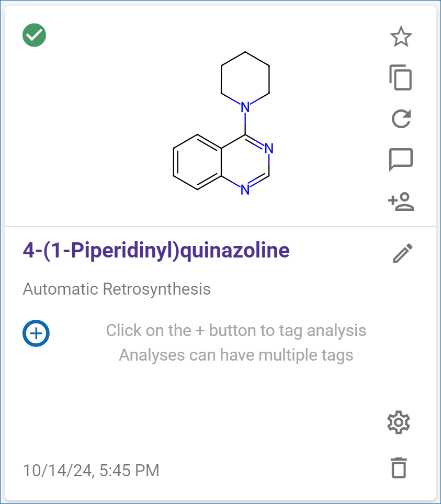Select the Automatic Retrosynthesis label
The height and width of the screenshot is (504, 441).
[117, 289]
